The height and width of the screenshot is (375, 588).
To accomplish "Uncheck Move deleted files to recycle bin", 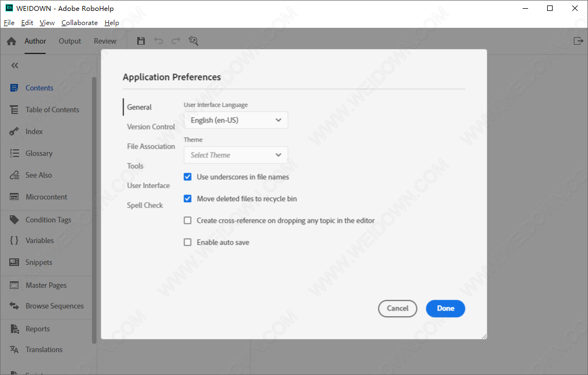I will coord(187,198).
